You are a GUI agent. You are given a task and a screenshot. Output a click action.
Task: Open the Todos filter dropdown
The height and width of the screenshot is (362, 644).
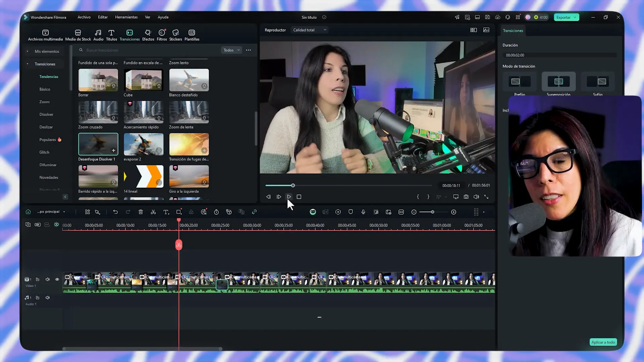click(231, 50)
